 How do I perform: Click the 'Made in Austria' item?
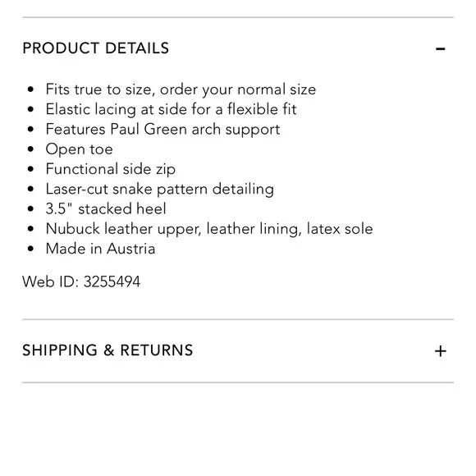point(100,249)
